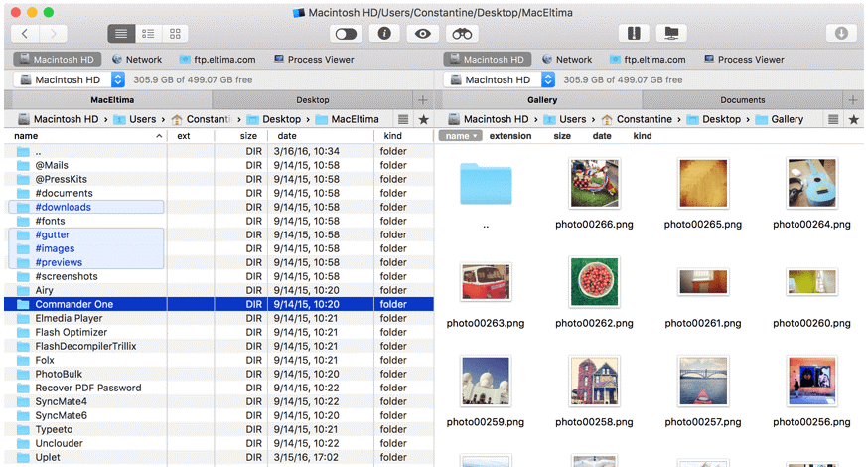Click the right pane history list icon
Screen dimensions: 868x467
pos(833,119)
